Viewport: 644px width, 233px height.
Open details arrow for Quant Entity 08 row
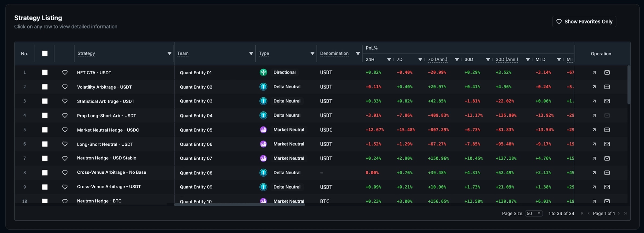click(x=594, y=173)
